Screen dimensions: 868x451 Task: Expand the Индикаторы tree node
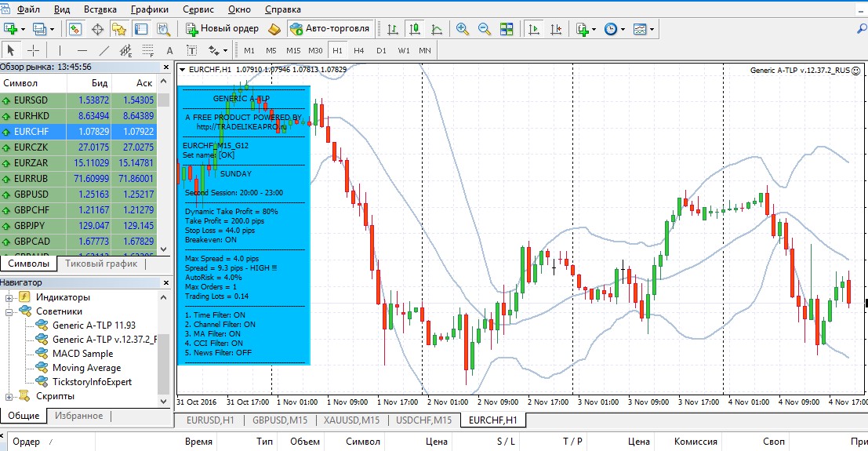(x=9, y=298)
